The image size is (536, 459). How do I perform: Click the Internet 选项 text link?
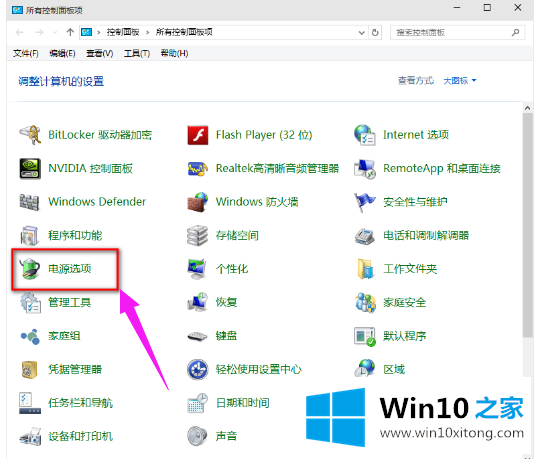pyautogui.click(x=416, y=135)
